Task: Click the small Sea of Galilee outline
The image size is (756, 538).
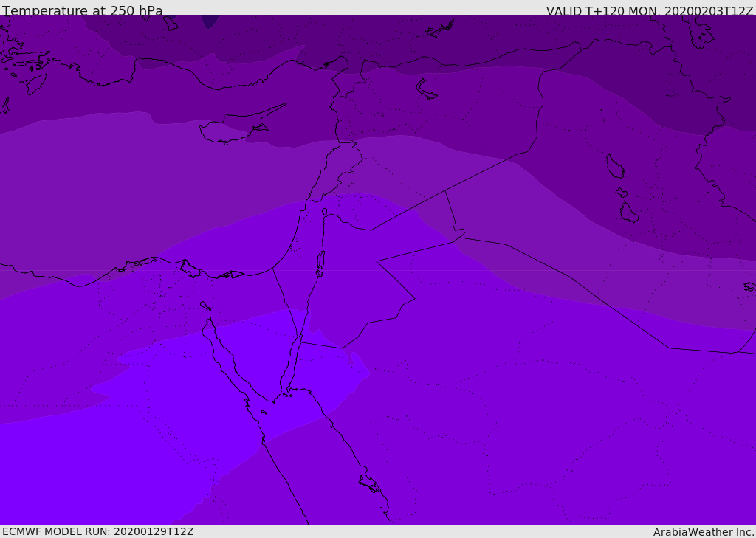Action: pyautogui.click(x=325, y=212)
